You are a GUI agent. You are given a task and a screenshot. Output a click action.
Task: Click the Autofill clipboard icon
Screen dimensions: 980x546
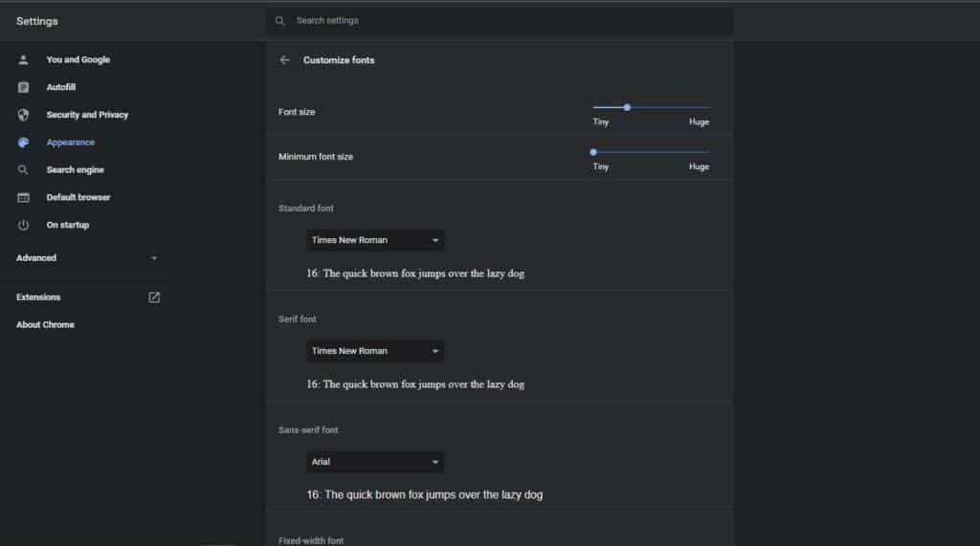[23, 87]
